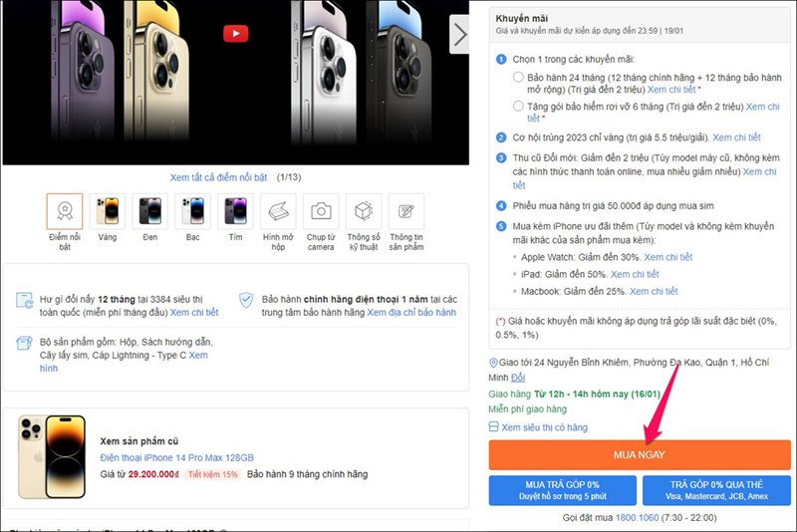Screen dimensions: 797x532
Task: Go to next gallery image arrow
Action: coord(459,35)
